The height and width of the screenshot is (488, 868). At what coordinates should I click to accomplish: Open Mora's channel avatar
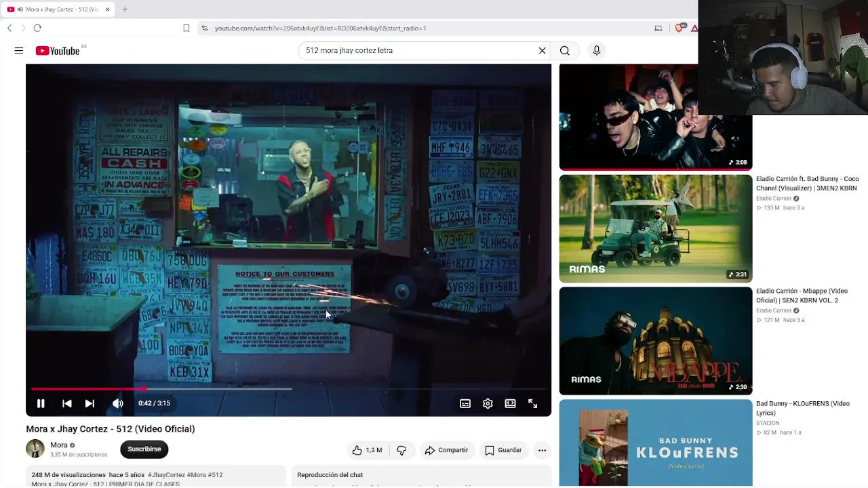35,449
